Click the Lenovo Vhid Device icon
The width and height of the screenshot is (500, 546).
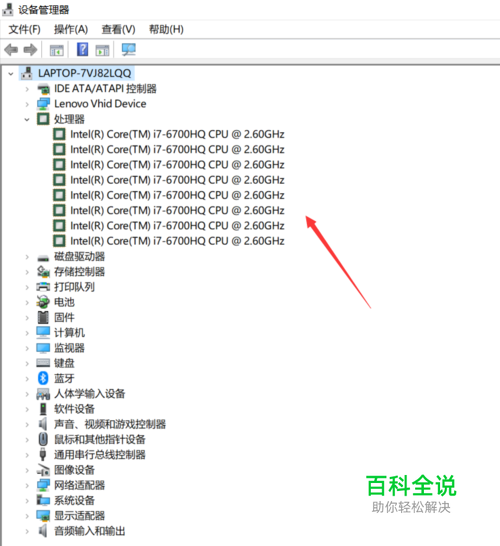pyautogui.click(x=44, y=104)
